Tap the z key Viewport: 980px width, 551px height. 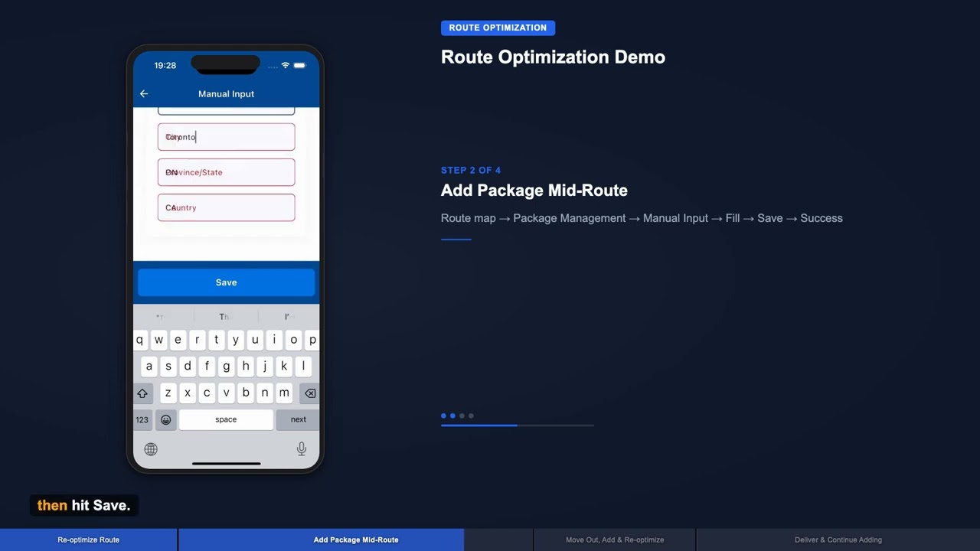pos(168,393)
